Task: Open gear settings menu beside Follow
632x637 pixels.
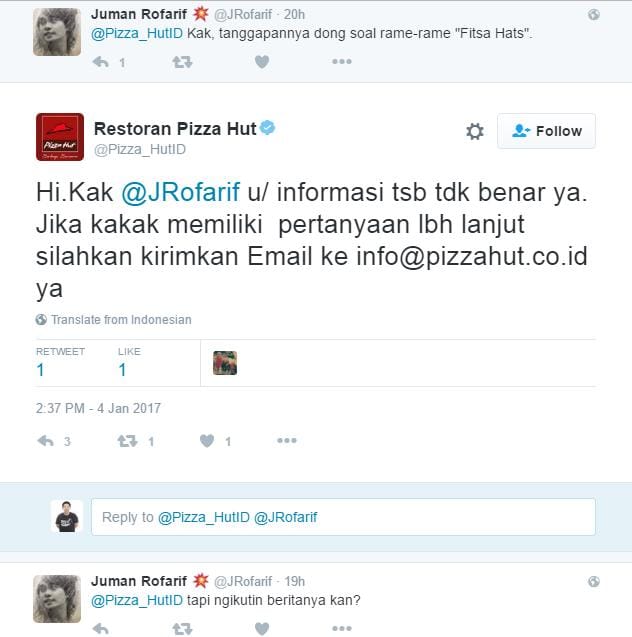Action: tap(474, 131)
